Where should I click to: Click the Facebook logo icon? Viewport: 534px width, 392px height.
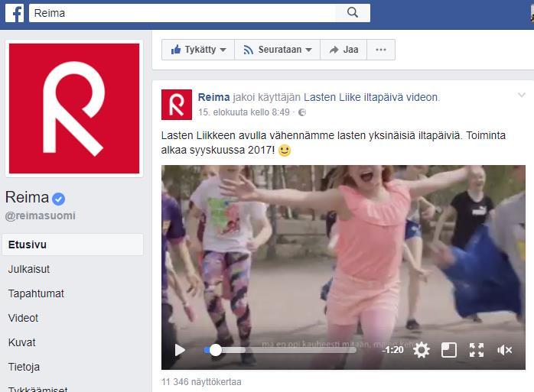(15, 13)
